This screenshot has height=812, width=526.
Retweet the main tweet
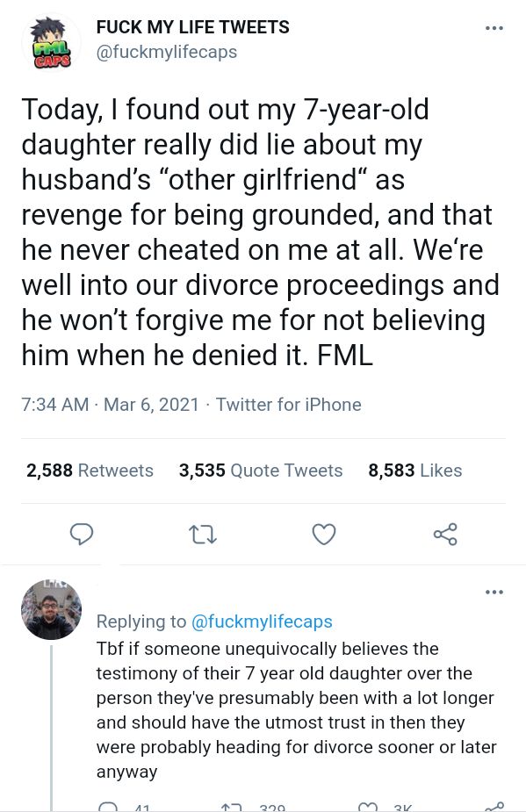click(x=203, y=534)
